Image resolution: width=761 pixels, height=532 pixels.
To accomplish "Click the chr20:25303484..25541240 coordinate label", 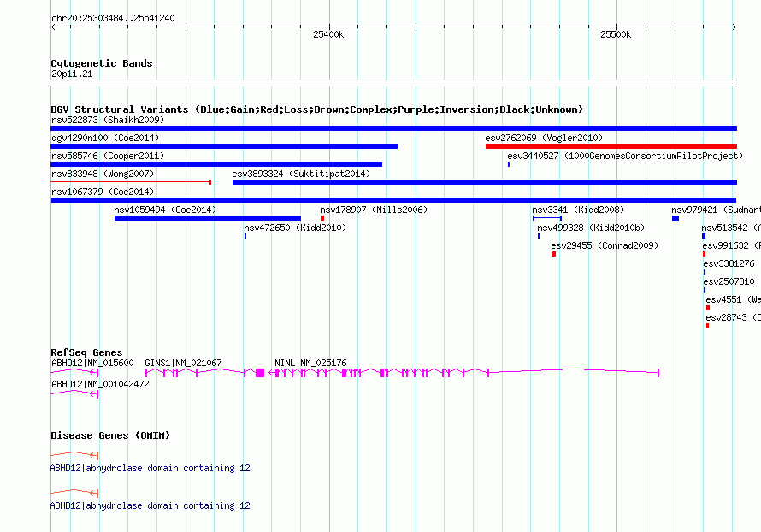I will click(113, 18).
